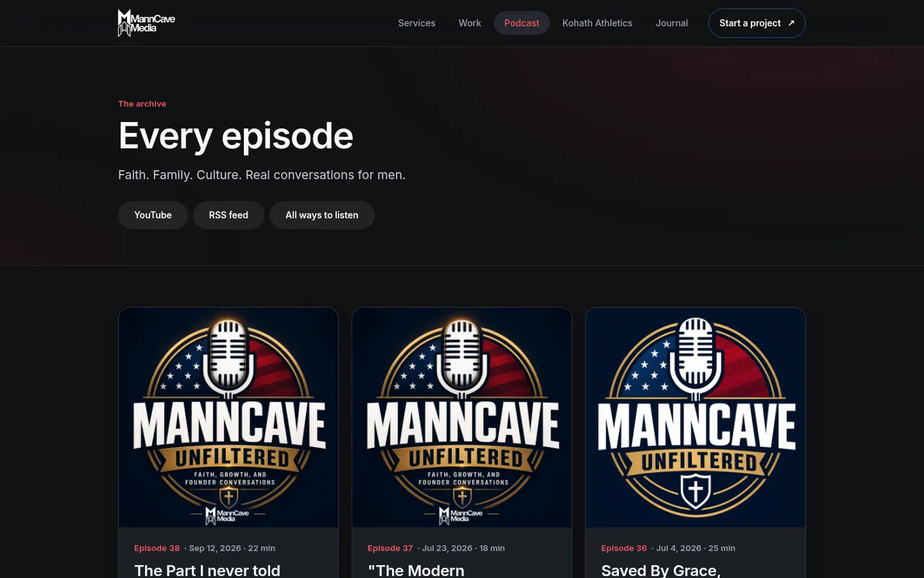The width and height of the screenshot is (924, 578).
Task: Open the RSS feed link
Action: coord(228,215)
